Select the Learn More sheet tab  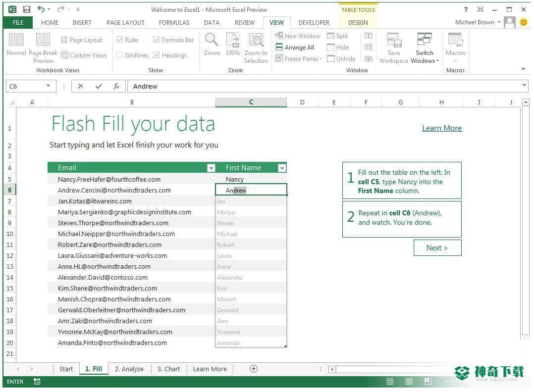tap(210, 369)
